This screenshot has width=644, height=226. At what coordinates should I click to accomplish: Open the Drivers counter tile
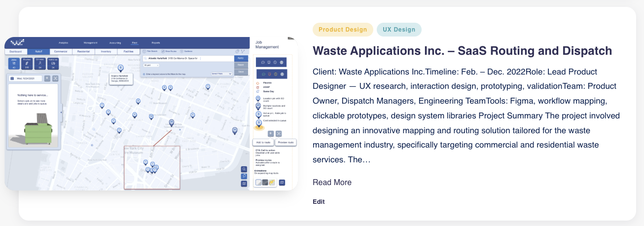(40, 63)
